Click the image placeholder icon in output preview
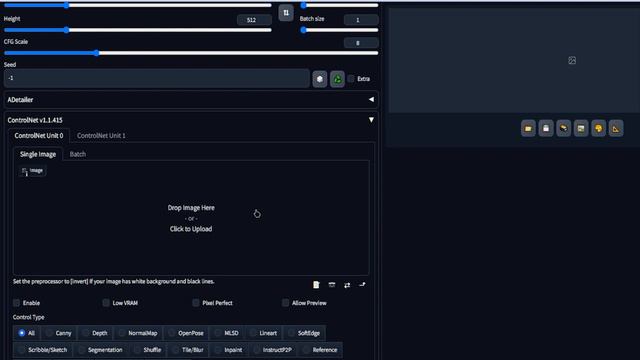 [572, 60]
